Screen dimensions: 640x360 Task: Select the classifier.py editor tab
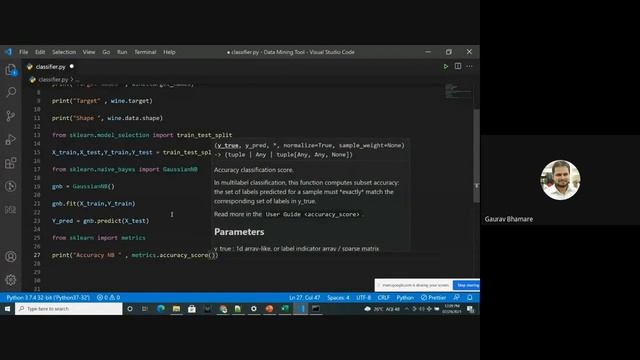[50, 67]
